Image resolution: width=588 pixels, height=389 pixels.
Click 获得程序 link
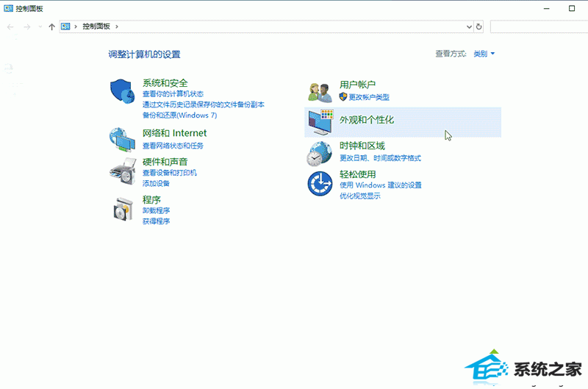coord(156,221)
